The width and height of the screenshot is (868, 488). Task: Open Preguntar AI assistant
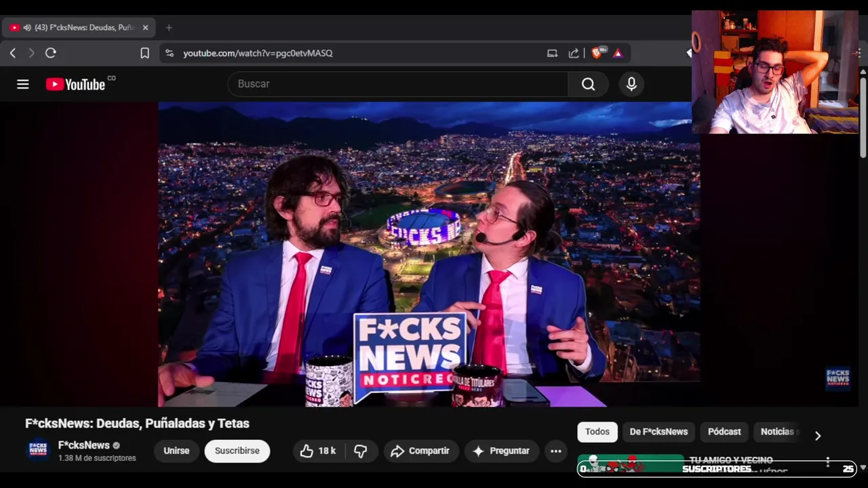click(502, 451)
